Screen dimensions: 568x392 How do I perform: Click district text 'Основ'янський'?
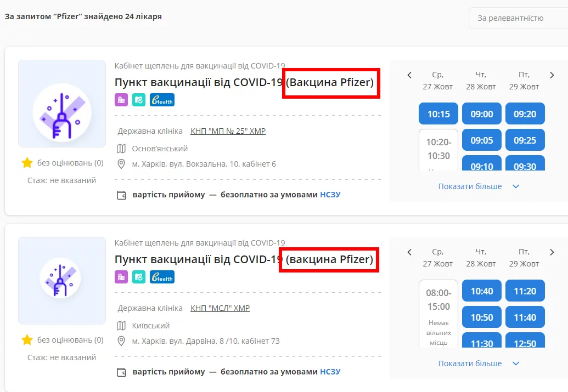coord(160,149)
